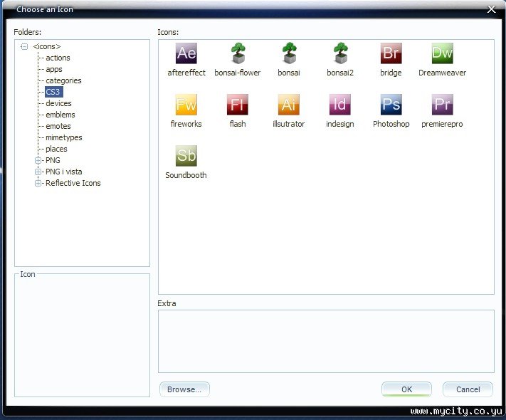Click the Icon preview panel
Viewport: 506px width, 420px height.
tap(82, 336)
